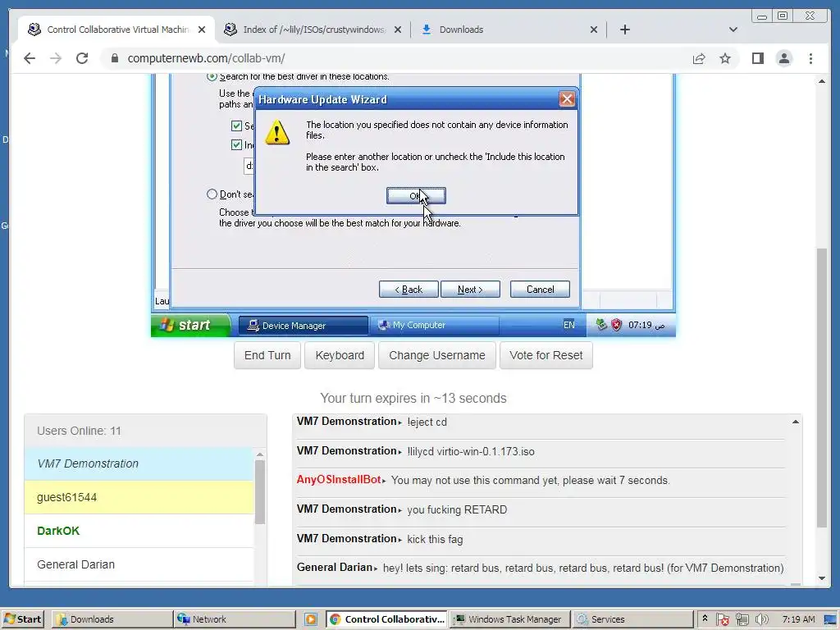Image resolution: width=840 pixels, height=630 pixels.
Task: Open Services window in host taskbar
Action: 632,619
